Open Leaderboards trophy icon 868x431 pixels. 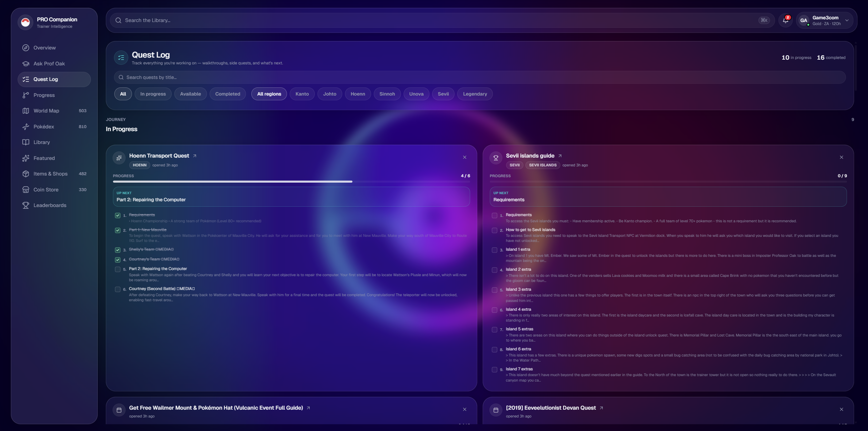pyautogui.click(x=26, y=205)
